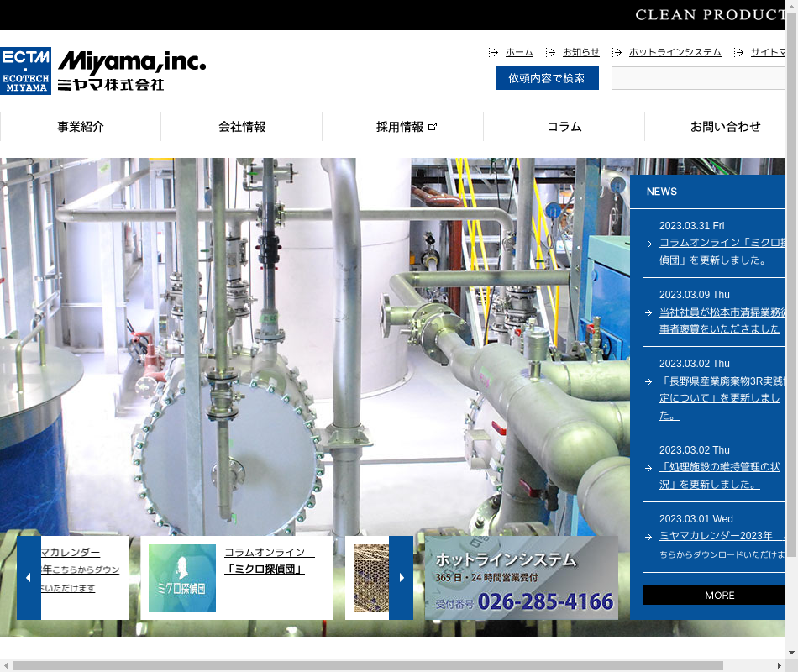Click the ECTM Ecotech Miyama logo
The image size is (798, 672).
(25, 71)
